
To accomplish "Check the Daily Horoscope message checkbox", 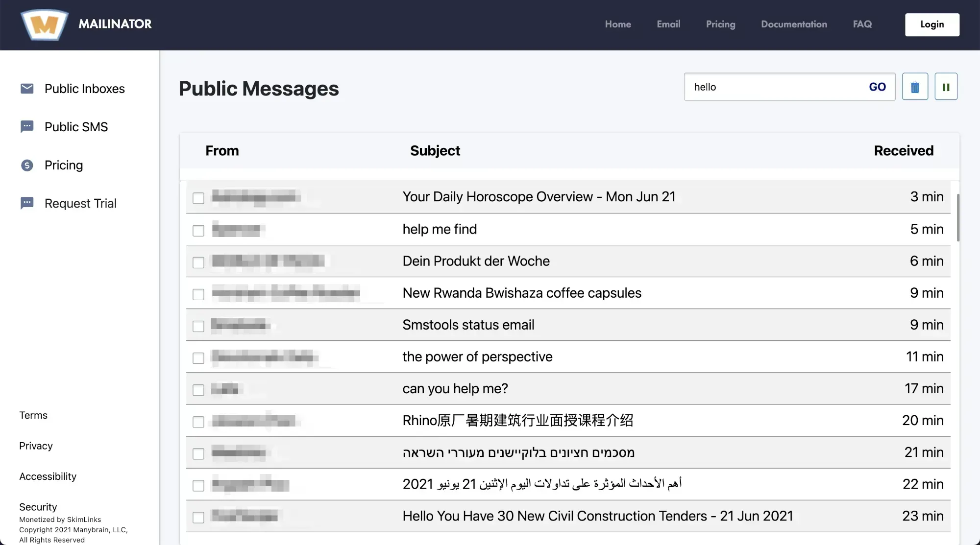I will [x=198, y=198].
